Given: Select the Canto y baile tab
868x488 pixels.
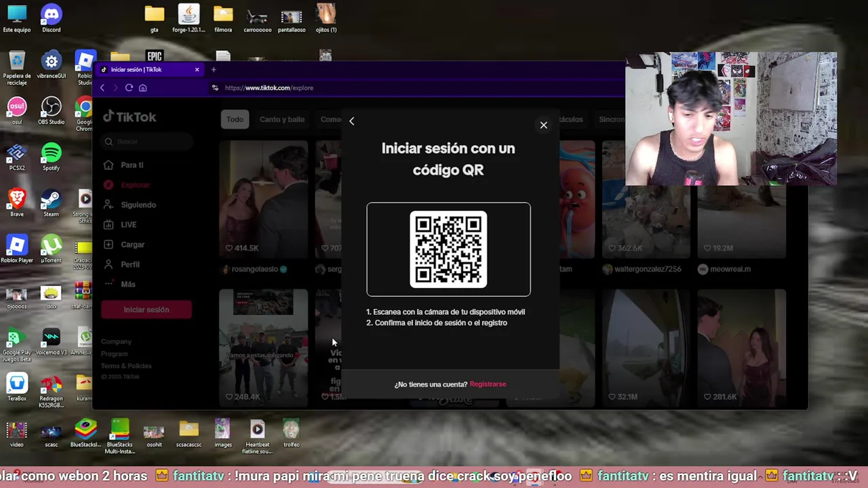Looking at the screenshot, I should 282,119.
